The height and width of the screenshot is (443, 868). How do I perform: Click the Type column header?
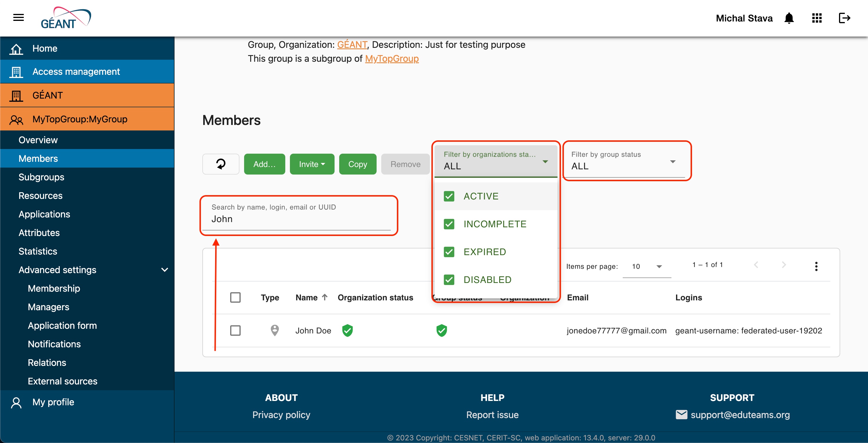tap(270, 297)
